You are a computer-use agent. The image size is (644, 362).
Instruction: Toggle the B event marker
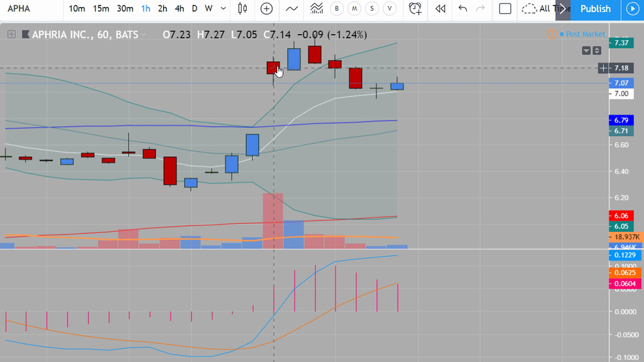click(337, 9)
